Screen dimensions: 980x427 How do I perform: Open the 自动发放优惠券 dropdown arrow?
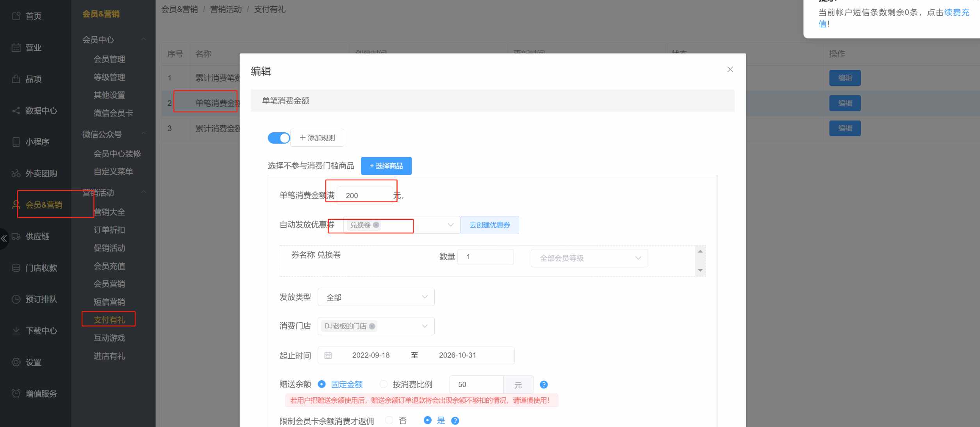pos(450,225)
